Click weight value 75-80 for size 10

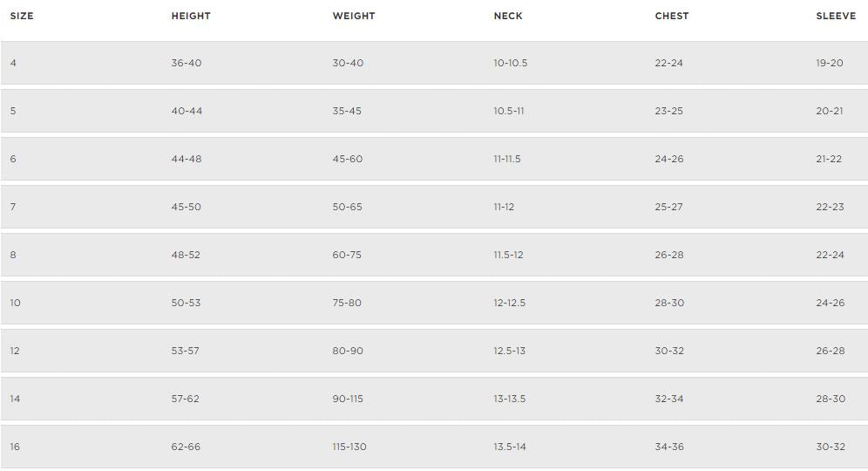point(347,303)
